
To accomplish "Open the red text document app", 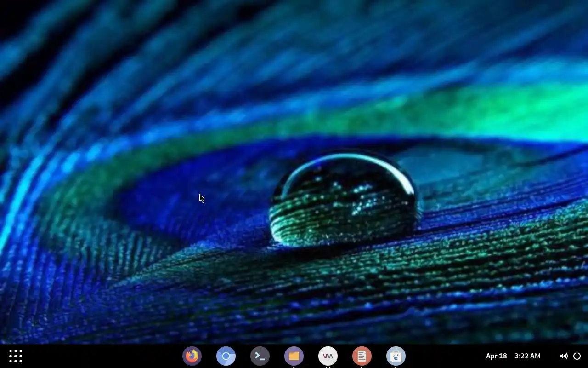I will [362, 356].
